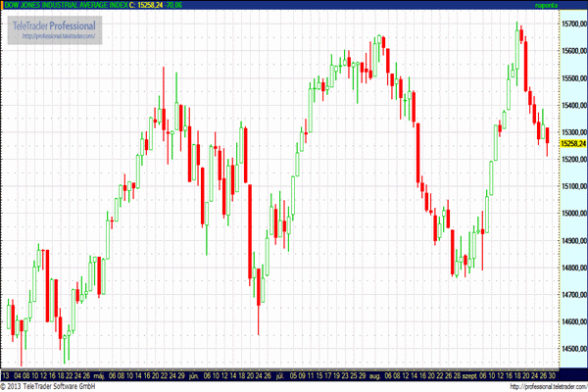
Task: Open the teletrader.com link in the footer
Action: click(547, 386)
